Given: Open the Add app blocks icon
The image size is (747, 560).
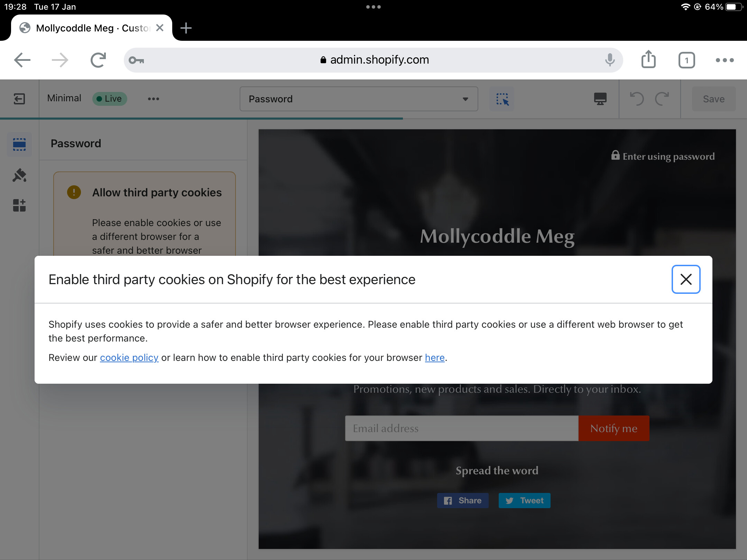Looking at the screenshot, I should click(x=19, y=205).
